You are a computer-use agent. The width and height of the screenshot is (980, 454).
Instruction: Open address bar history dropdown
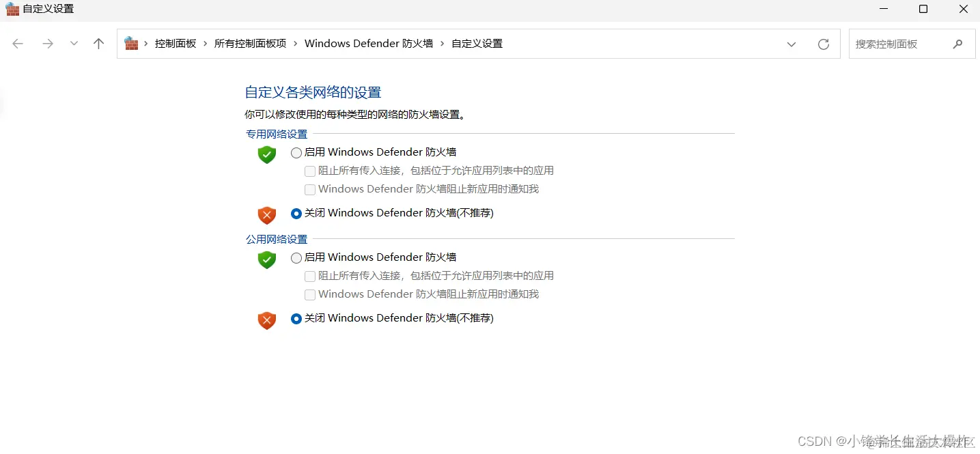(x=792, y=44)
